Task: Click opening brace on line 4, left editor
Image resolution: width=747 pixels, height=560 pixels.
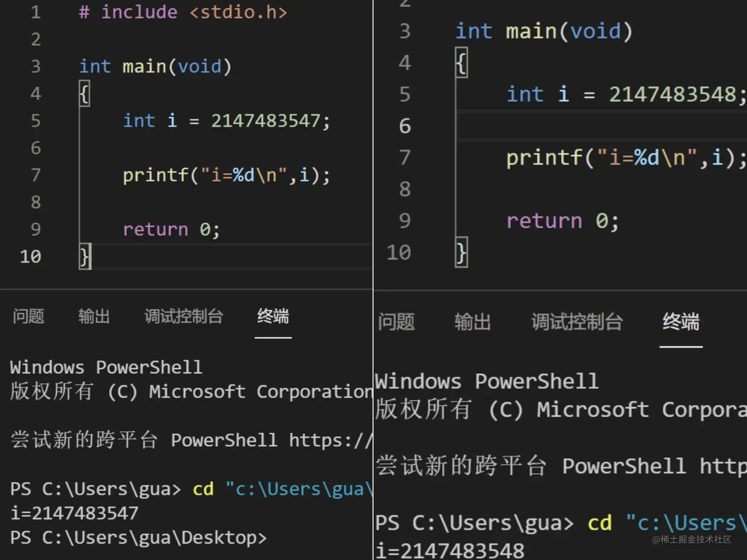Action: point(84,94)
